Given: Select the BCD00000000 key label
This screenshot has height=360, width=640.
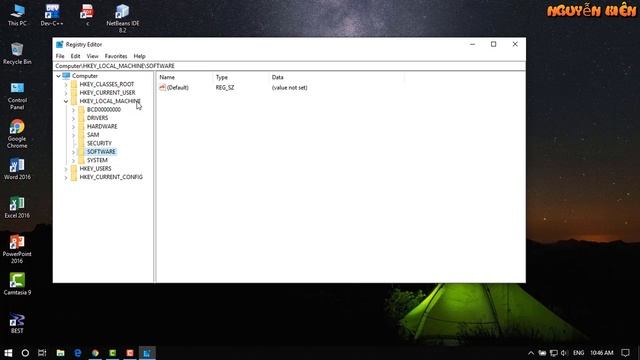Looking at the screenshot, I should point(104,109).
